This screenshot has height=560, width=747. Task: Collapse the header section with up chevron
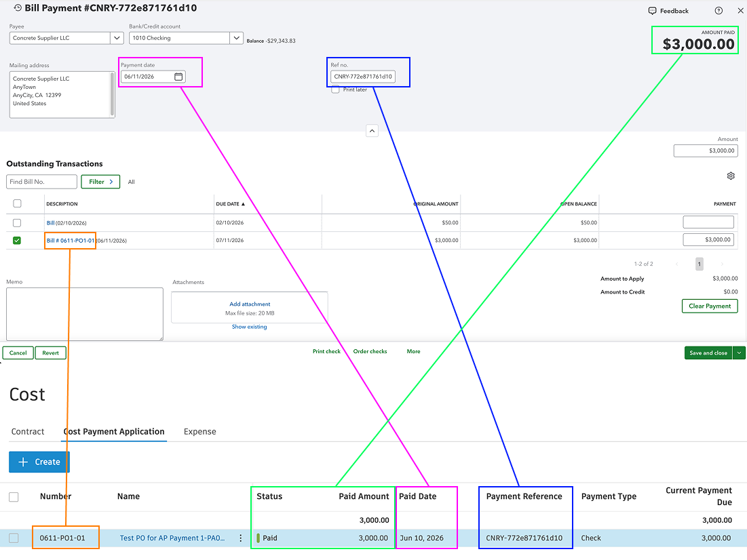(x=372, y=130)
